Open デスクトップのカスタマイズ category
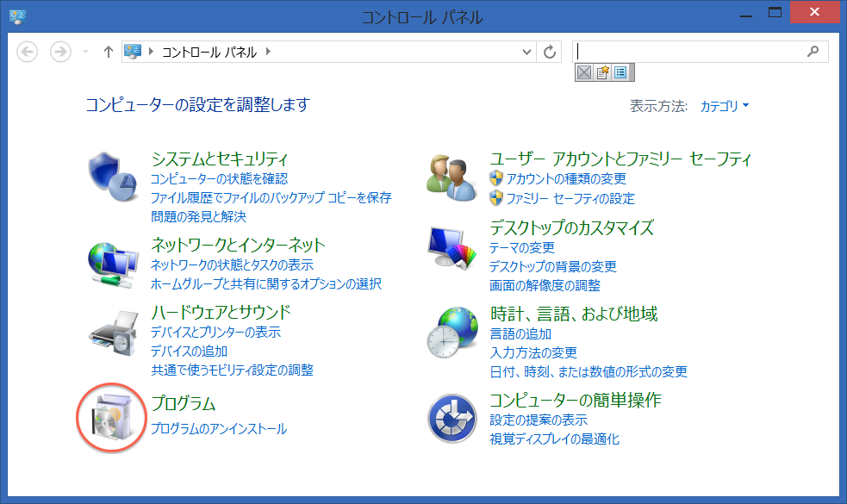Screen dimensions: 847x504 571,227
